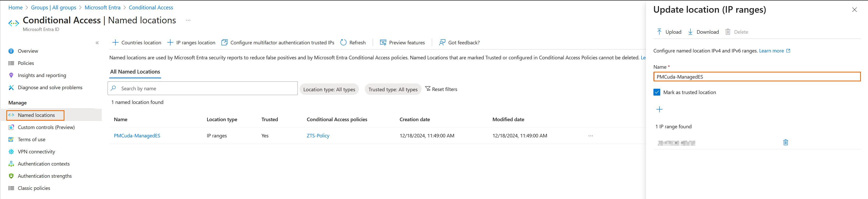Image resolution: width=868 pixels, height=199 pixels.
Task: Open Overview in the sidebar
Action: [x=28, y=51]
